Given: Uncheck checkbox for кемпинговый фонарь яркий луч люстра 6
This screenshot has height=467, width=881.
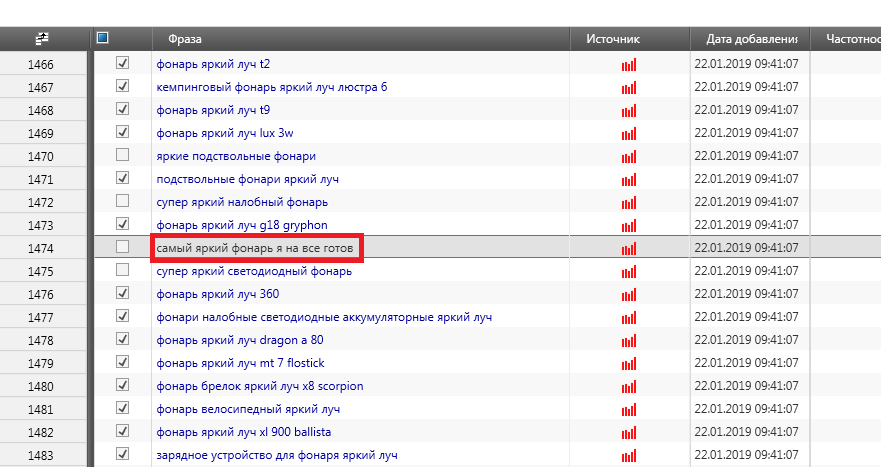Looking at the screenshot, I should 122,85.
